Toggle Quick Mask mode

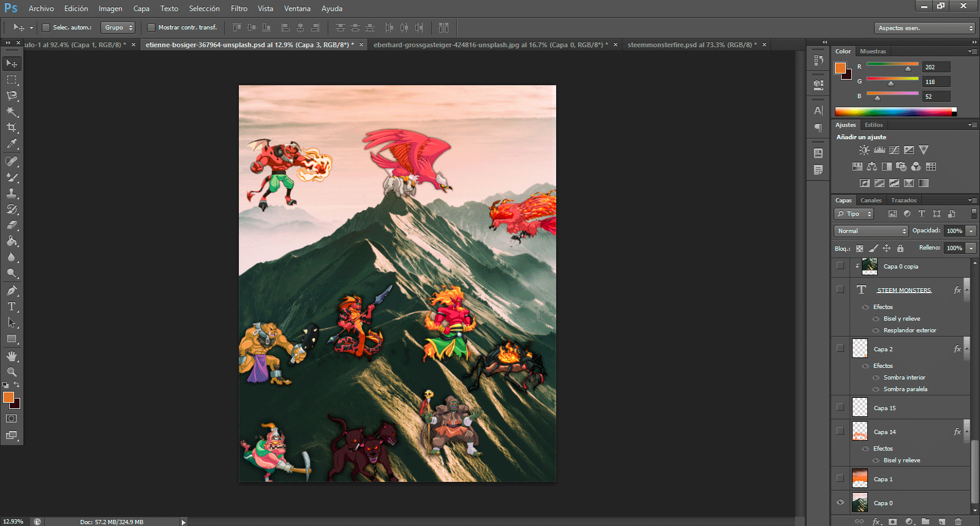tap(12, 419)
